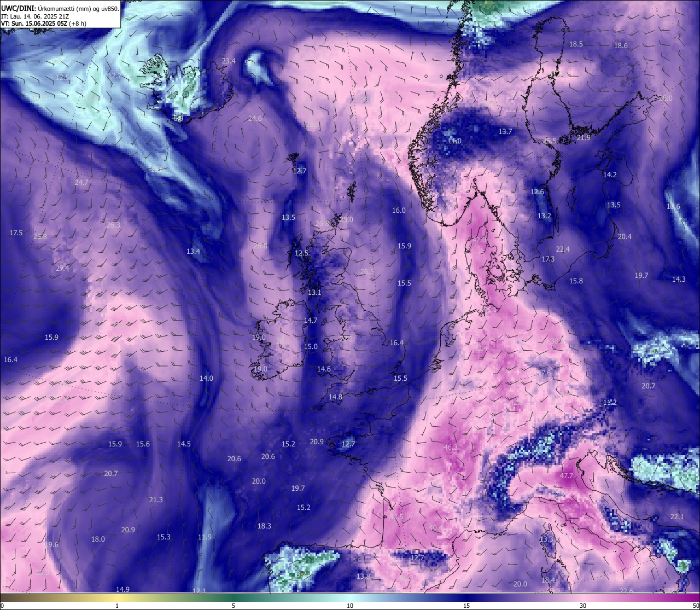This screenshot has width=700, height=610.
Task: Click the 18.3 value in the Bay of Biscay
Action: 264,526
